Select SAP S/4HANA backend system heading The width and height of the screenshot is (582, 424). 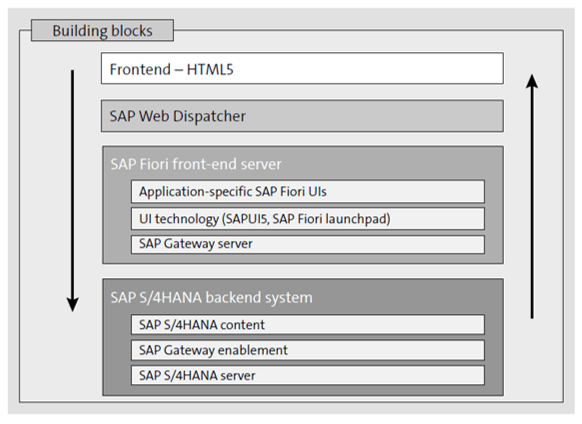pos(212,297)
